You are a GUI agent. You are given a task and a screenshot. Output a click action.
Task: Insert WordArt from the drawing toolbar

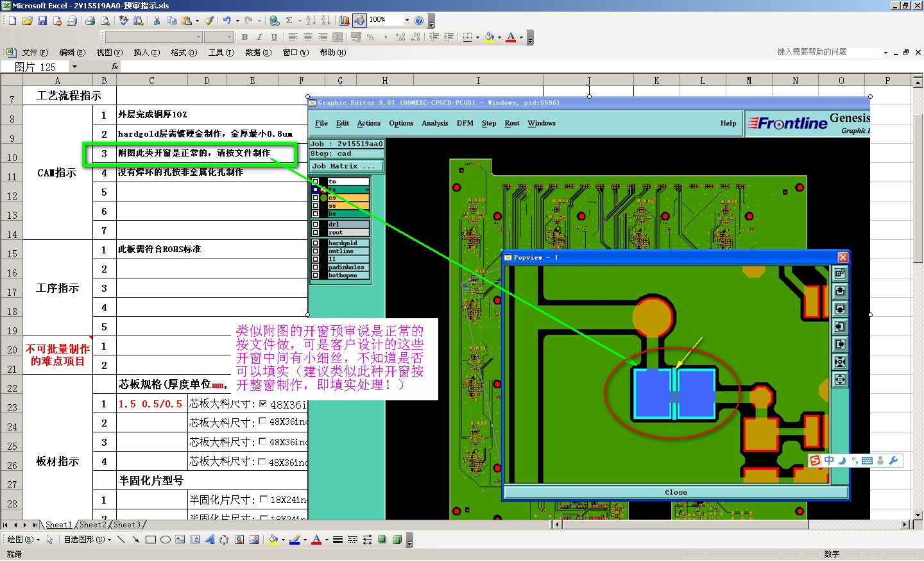(x=210, y=540)
